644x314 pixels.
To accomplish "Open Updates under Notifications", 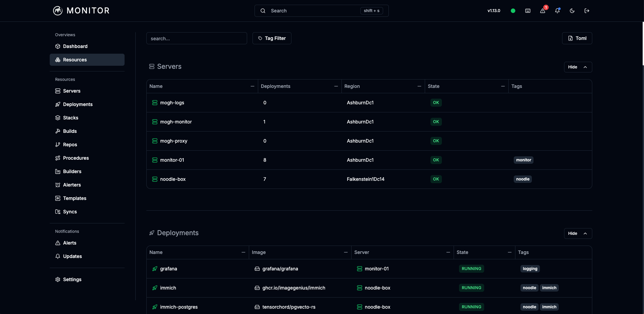I will coord(87,256).
